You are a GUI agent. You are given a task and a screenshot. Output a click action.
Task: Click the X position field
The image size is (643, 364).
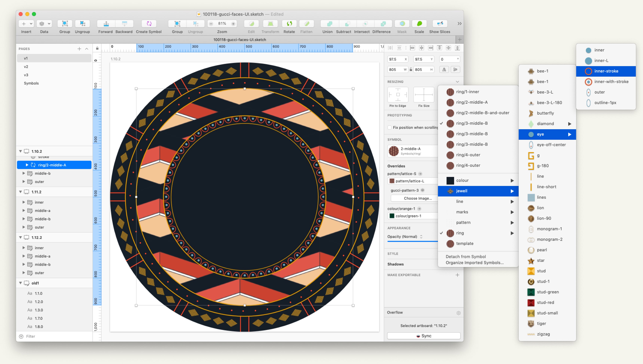(x=398, y=60)
